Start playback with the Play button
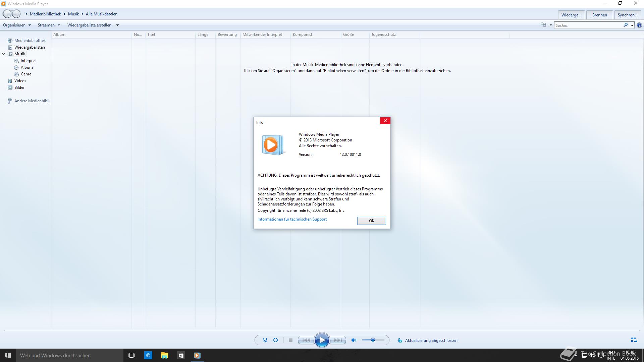644x362 pixels. coord(322,340)
